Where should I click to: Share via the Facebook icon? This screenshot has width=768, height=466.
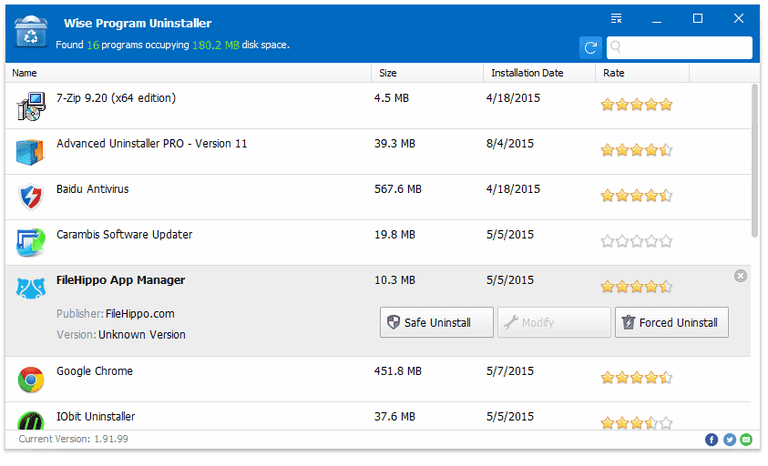tap(713, 440)
